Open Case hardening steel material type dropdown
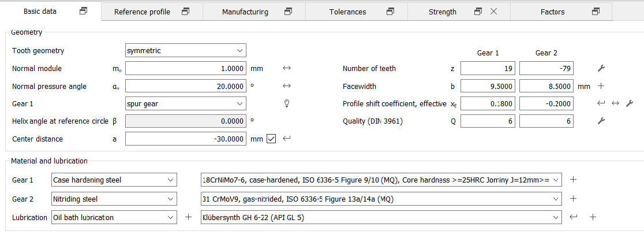This screenshot has width=644, height=238. click(114, 180)
